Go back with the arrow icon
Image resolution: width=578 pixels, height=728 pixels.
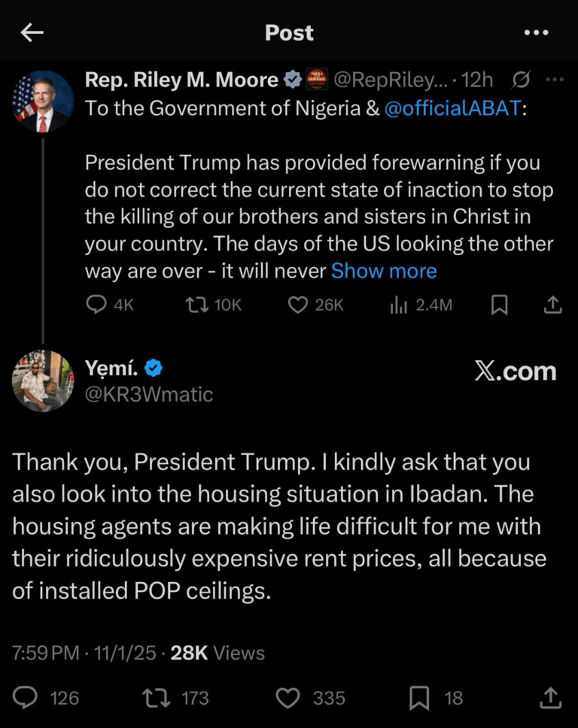point(32,32)
